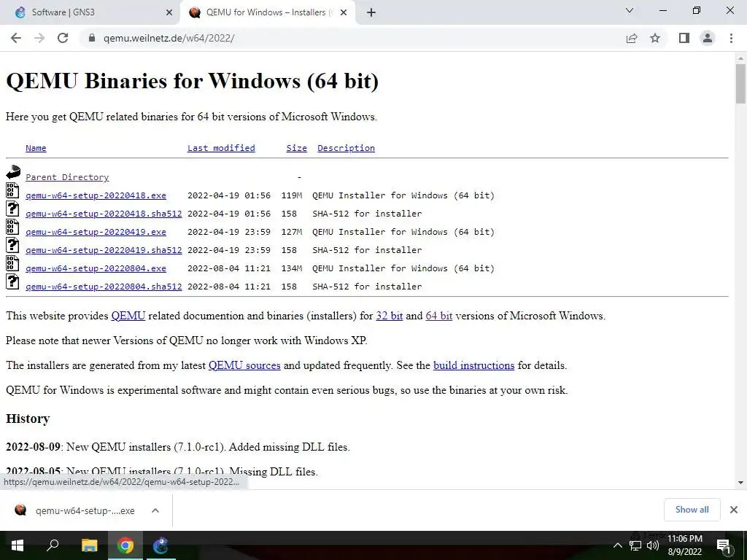Expand the download item options chevron

(x=155, y=510)
